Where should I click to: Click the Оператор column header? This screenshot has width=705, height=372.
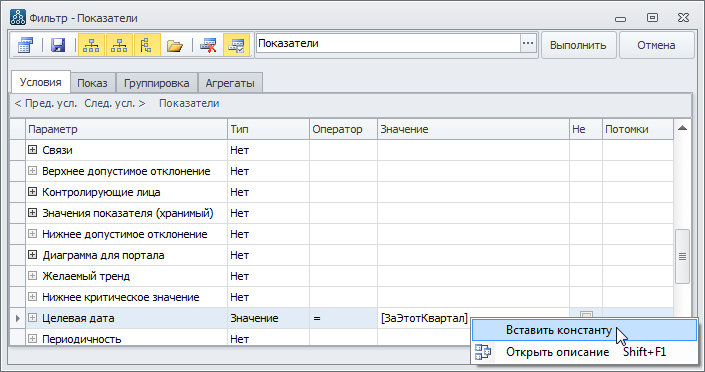(343, 129)
